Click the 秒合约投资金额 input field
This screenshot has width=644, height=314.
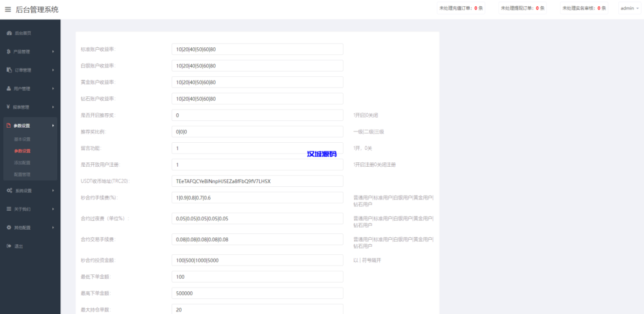pyautogui.click(x=257, y=260)
